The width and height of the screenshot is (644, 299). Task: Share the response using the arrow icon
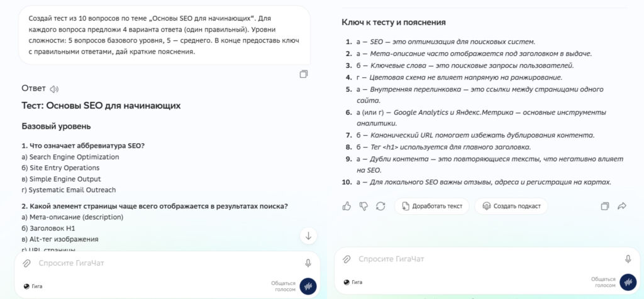point(622,206)
